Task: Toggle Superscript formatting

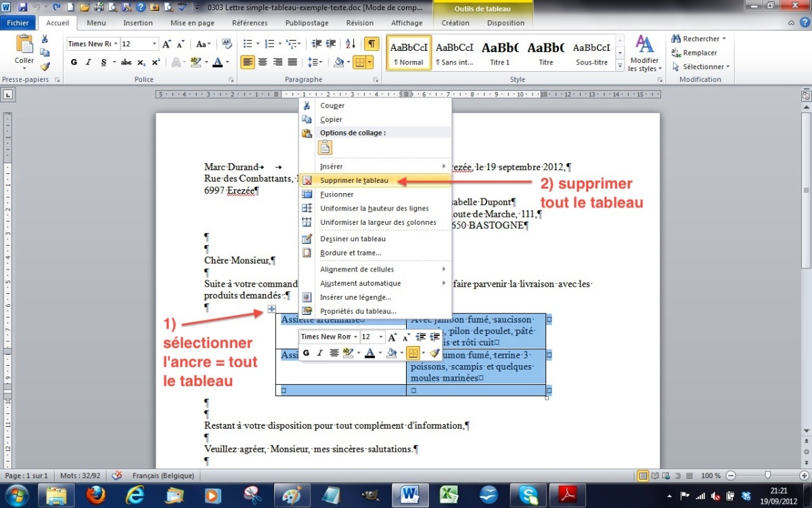Action: tap(156, 62)
